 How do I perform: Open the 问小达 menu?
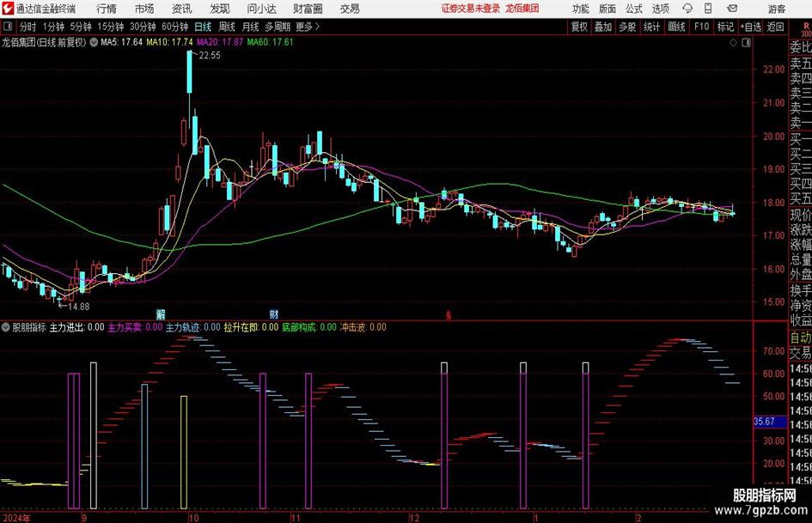[x=261, y=9]
